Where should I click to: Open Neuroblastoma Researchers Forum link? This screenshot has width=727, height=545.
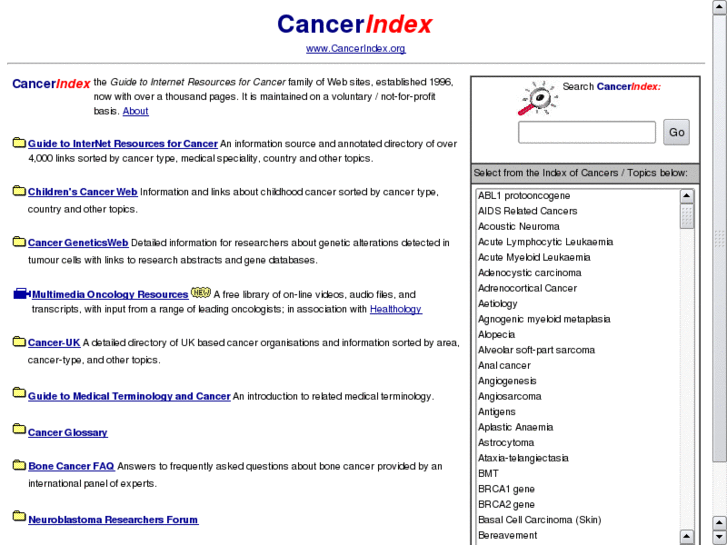[113, 520]
